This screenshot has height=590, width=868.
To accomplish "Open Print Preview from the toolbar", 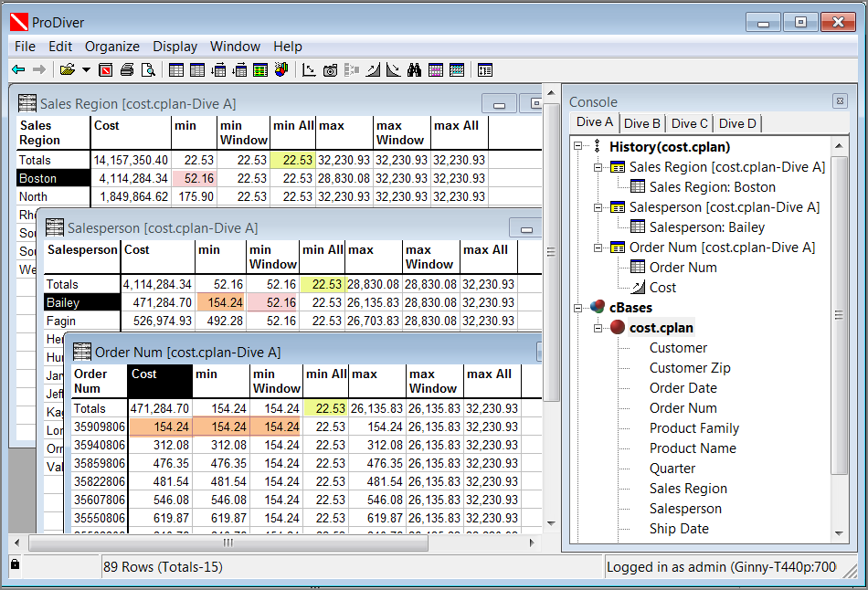I will pos(146,69).
